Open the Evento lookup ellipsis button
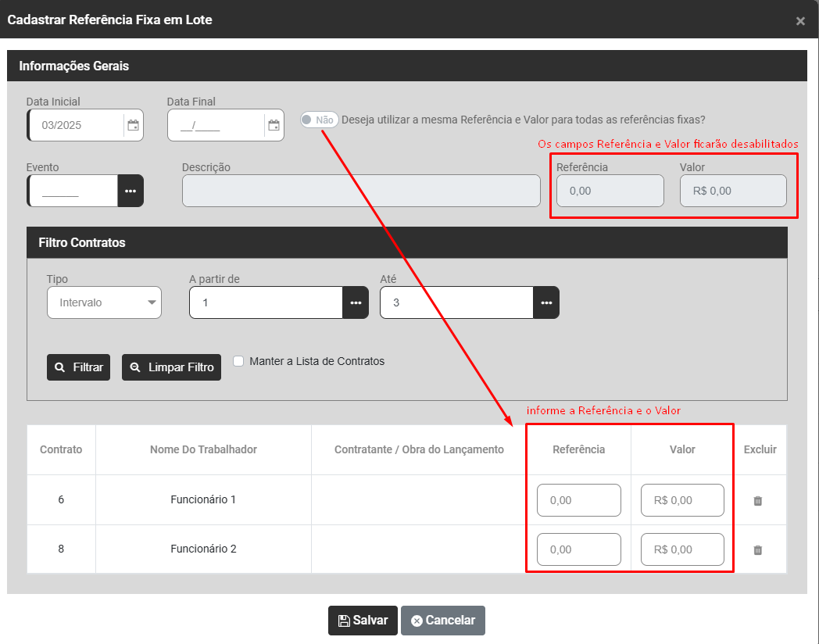This screenshot has height=644, width=819. click(131, 191)
